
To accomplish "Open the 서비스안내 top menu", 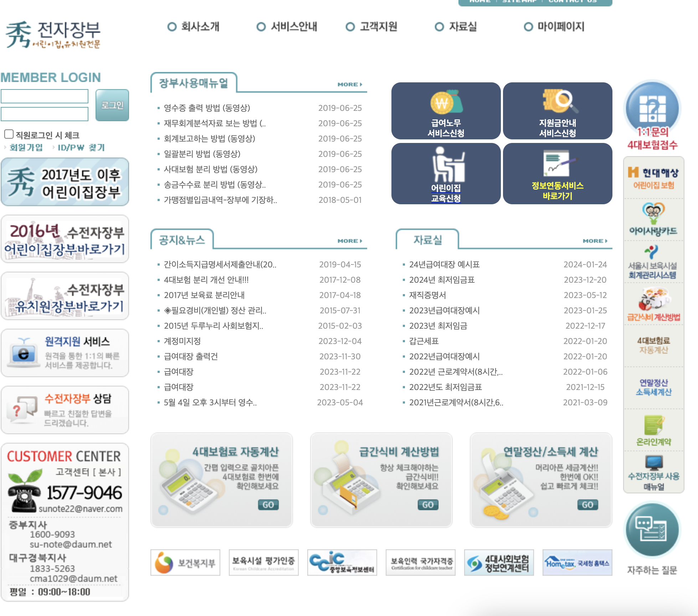I will 294,27.
